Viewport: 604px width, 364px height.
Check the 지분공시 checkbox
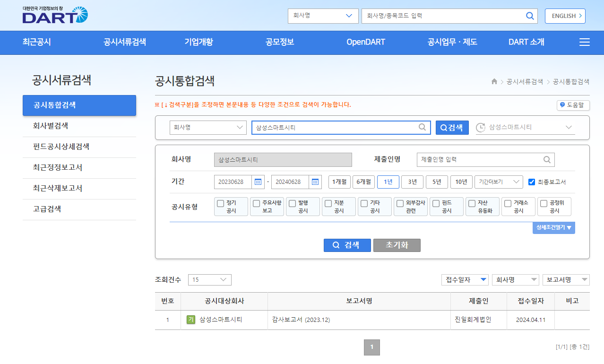click(328, 204)
